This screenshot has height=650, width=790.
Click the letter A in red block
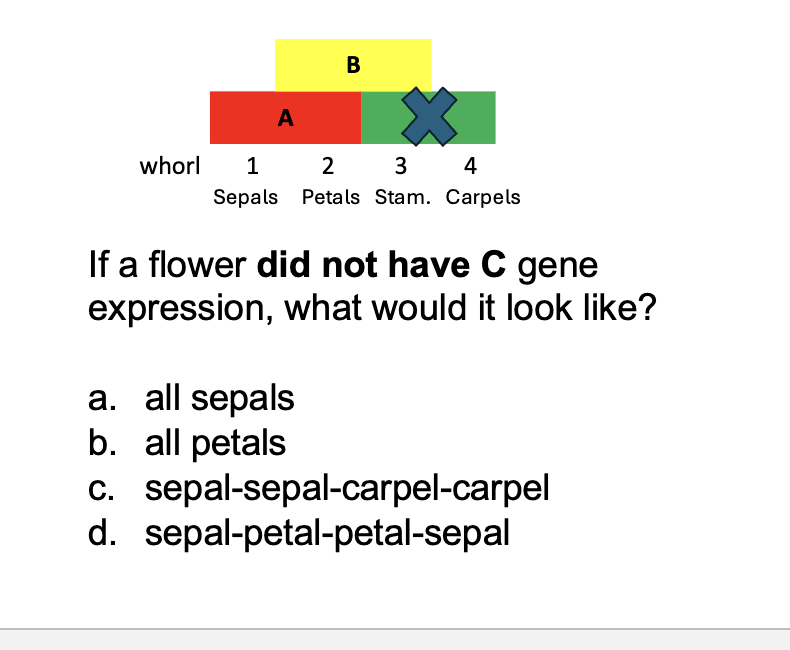click(x=286, y=118)
